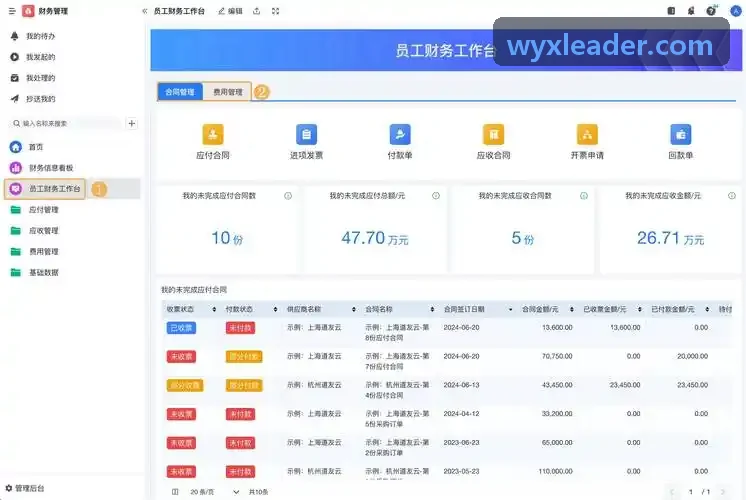The image size is (746, 500).
Task: Click the info icon on 我的未完成应收合同数 card
Action: tap(584, 196)
